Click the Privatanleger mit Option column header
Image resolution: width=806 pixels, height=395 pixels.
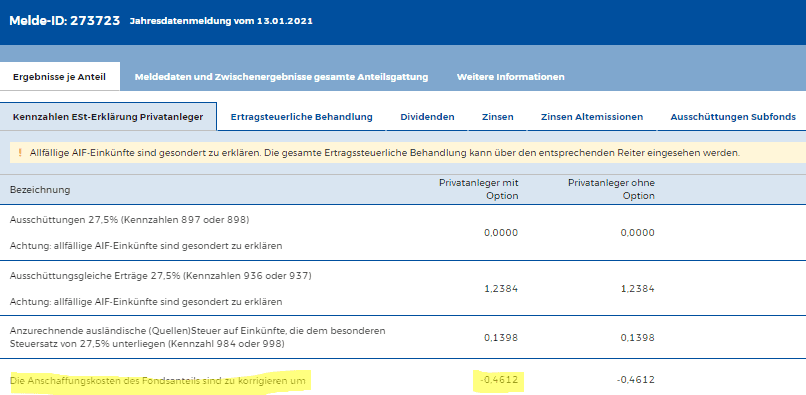tap(479, 189)
